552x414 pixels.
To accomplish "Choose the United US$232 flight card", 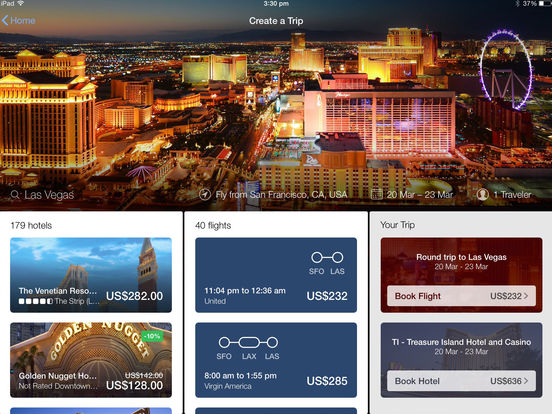I will click(x=276, y=275).
